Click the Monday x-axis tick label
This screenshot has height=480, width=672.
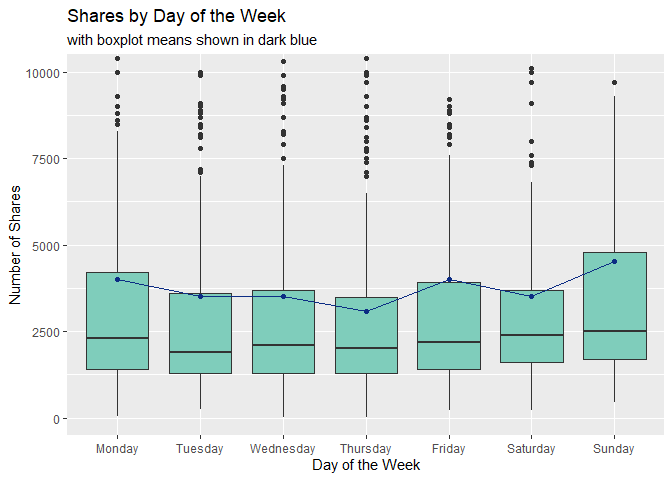(x=118, y=449)
